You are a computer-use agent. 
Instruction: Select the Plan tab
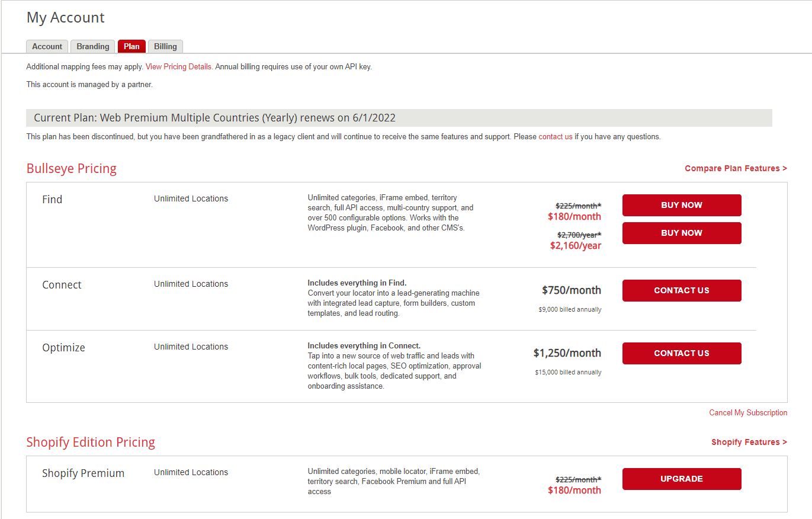coord(131,47)
